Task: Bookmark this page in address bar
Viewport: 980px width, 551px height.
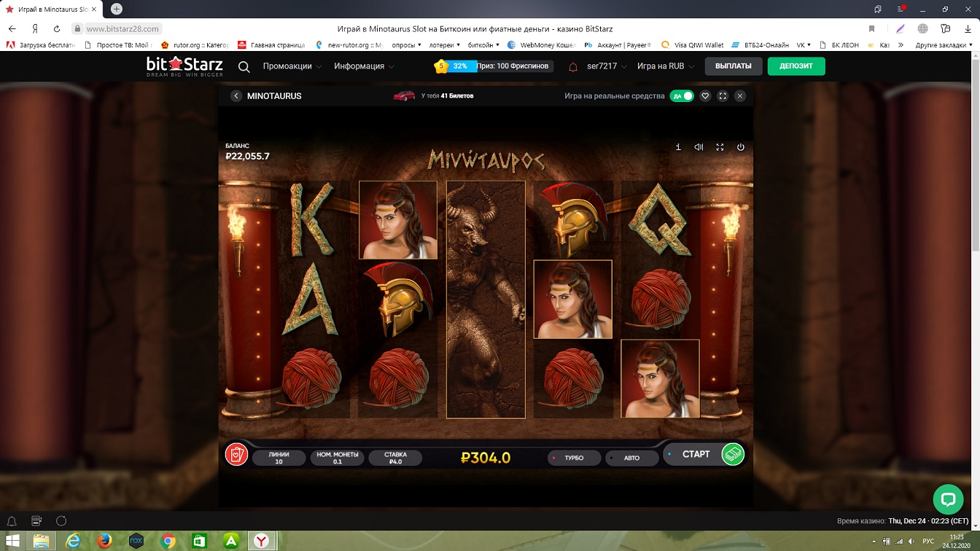Action: click(x=871, y=29)
